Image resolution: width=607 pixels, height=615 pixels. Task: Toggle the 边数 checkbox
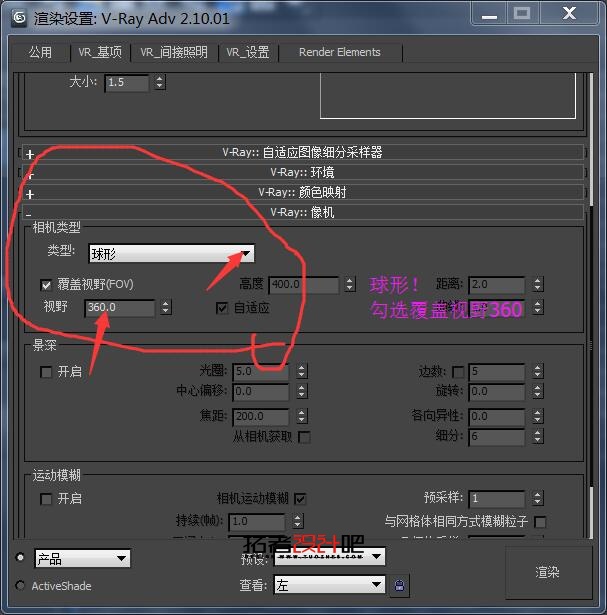click(458, 372)
